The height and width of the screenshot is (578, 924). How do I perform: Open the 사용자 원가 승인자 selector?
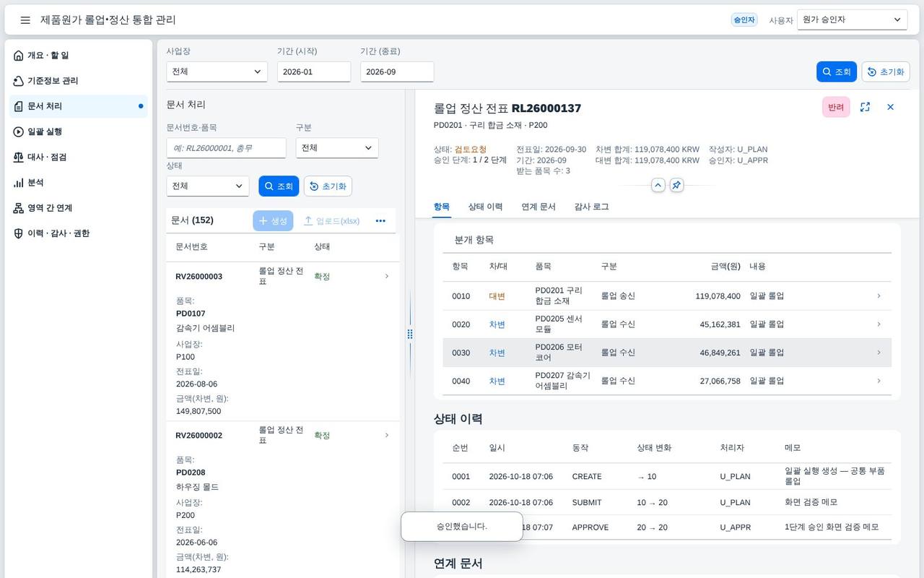(x=852, y=20)
